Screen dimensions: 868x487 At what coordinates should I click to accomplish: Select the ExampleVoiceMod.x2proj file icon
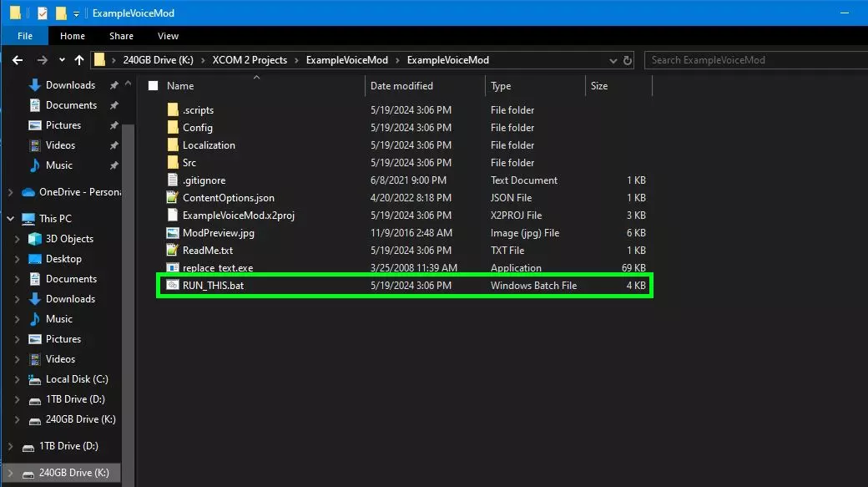(x=173, y=215)
